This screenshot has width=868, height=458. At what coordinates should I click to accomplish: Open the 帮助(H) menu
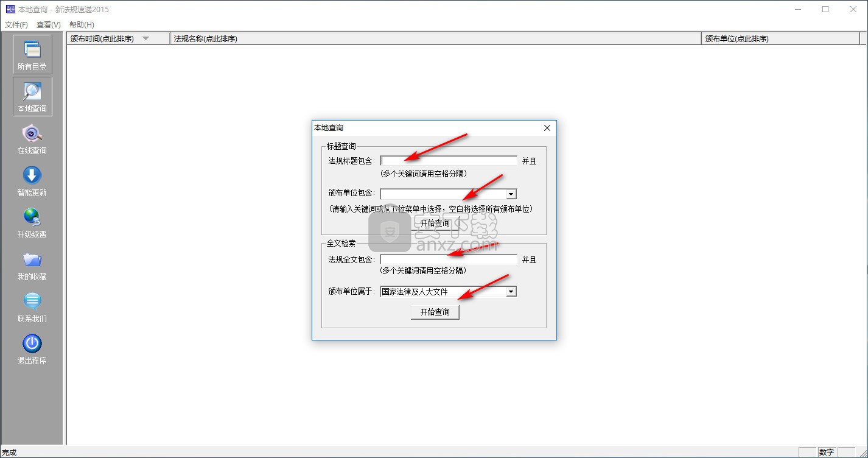point(82,25)
